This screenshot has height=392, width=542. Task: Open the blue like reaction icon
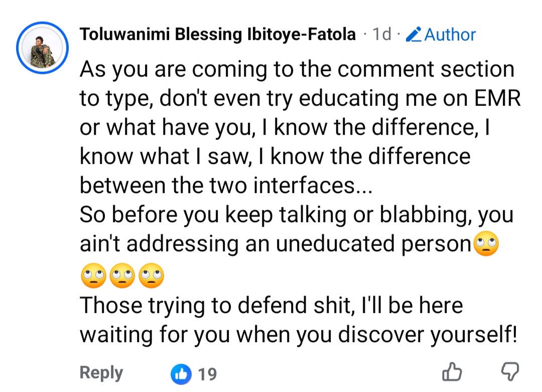click(181, 374)
